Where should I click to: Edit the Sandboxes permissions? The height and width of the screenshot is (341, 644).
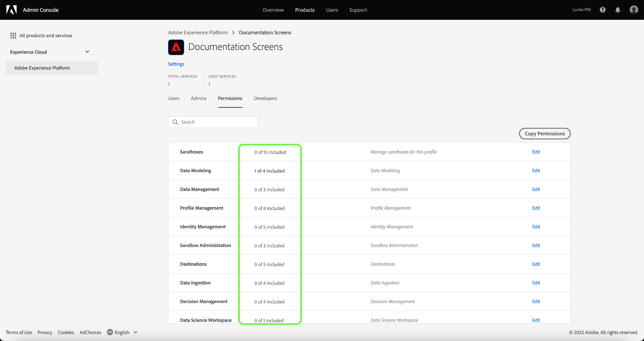tap(536, 152)
